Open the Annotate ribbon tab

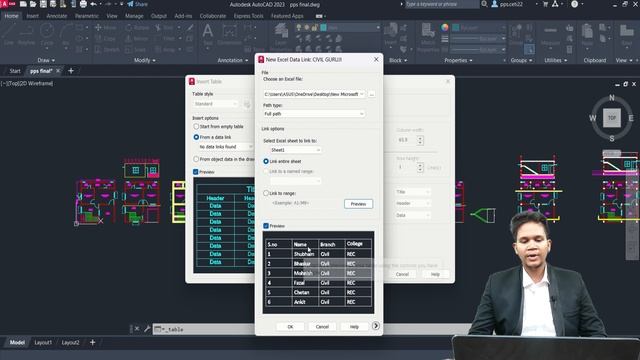(56, 16)
